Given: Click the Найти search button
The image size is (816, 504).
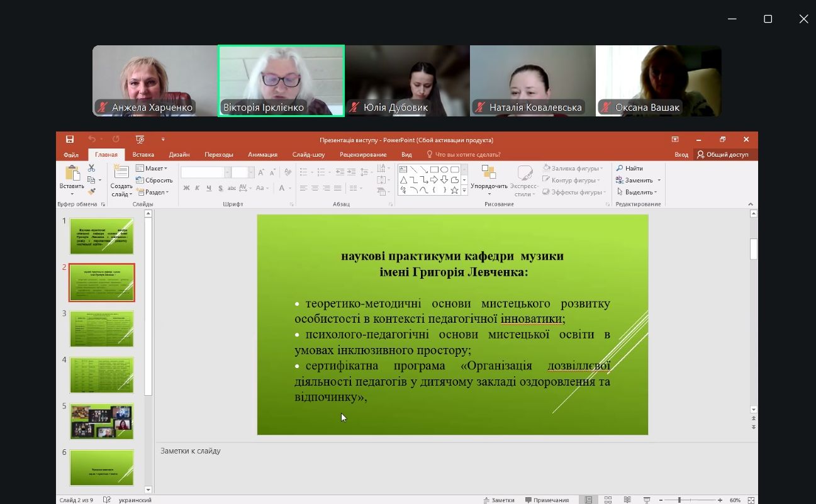Looking at the screenshot, I should click(x=630, y=168).
